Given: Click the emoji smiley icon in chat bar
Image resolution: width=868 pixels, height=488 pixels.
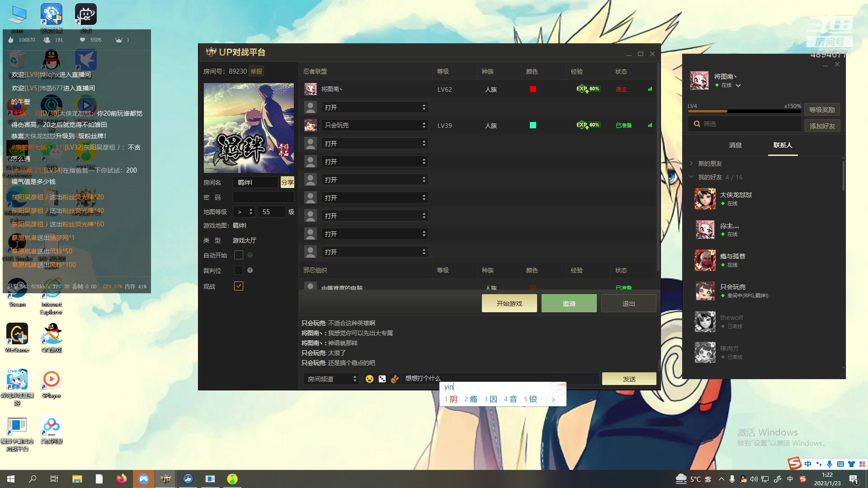Looking at the screenshot, I should pyautogui.click(x=369, y=379).
